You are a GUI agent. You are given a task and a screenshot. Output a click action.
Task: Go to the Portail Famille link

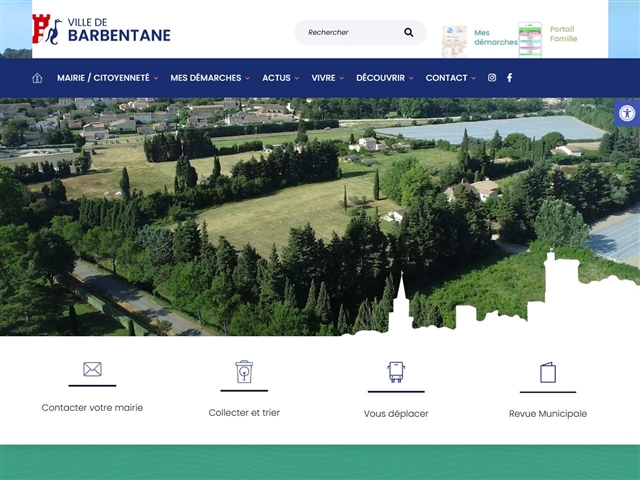562,34
